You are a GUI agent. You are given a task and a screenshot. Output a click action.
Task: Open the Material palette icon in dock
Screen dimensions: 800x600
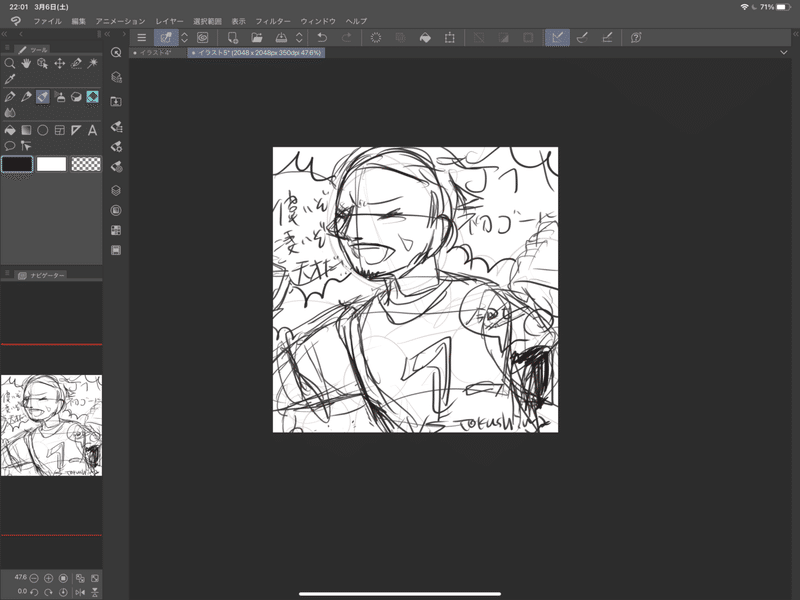pos(116,102)
